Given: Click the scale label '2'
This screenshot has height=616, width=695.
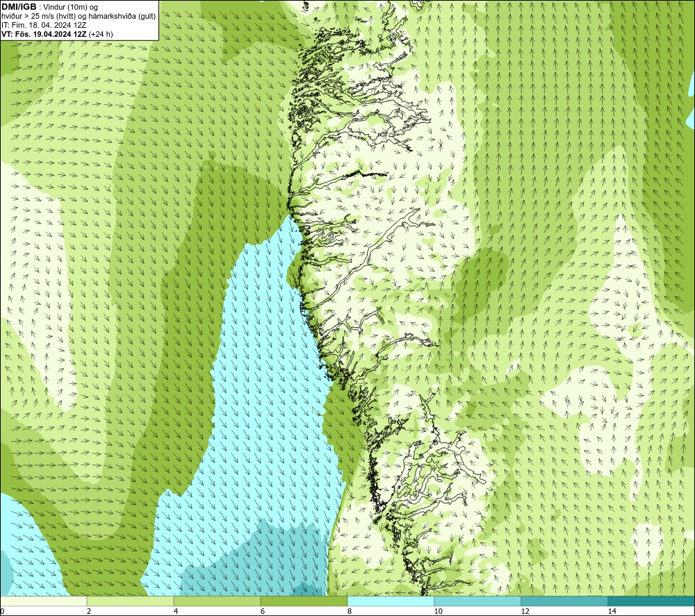Looking at the screenshot, I should coord(89,611).
